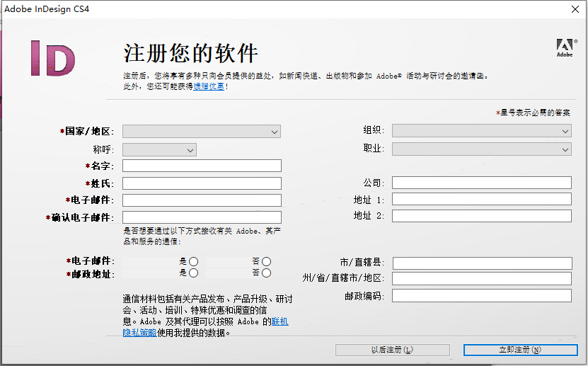Click the 邮政编码 input field
The width and height of the screenshot is (588, 366).
pyautogui.click(x=481, y=295)
